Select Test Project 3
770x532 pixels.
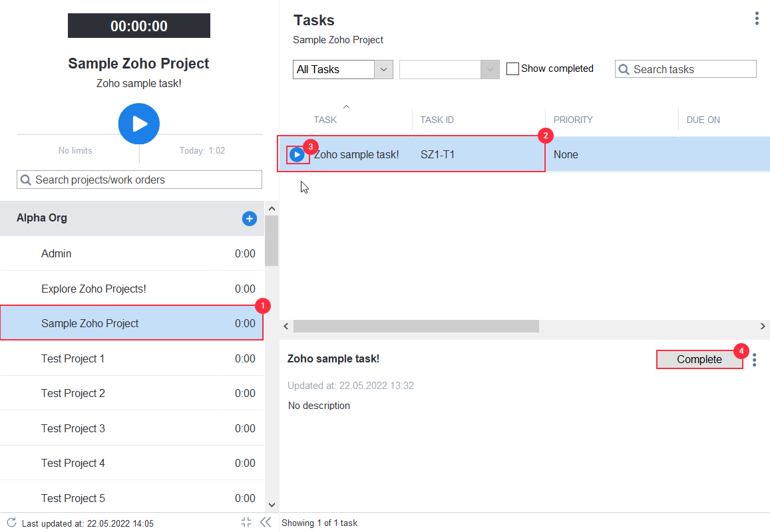pyautogui.click(x=132, y=428)
